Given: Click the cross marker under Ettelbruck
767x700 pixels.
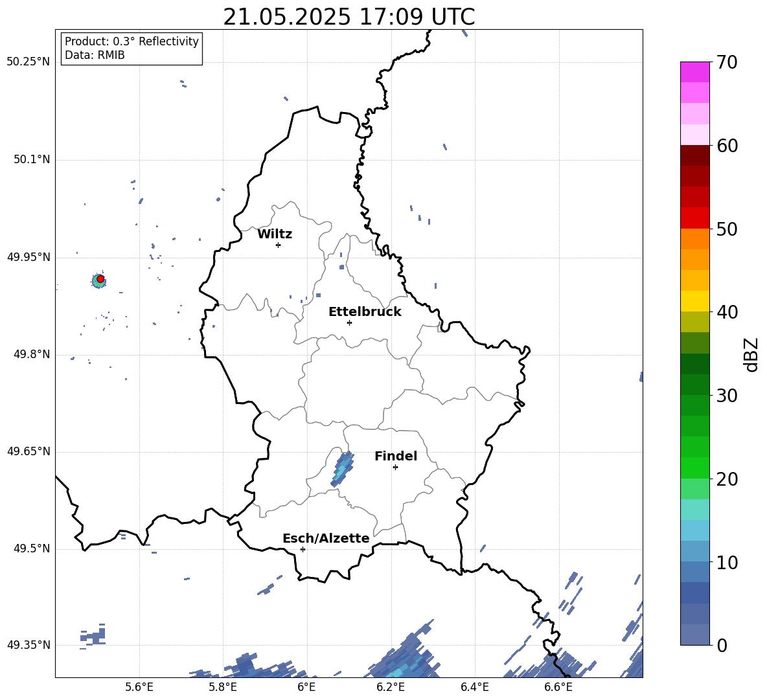Looking at the screenshot, I should 349,322.
